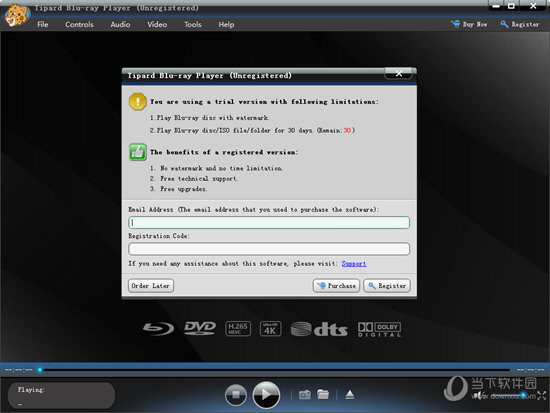Screen dimensions: 550x413
Task: Click the dialog's Register button
Action: 387,286
